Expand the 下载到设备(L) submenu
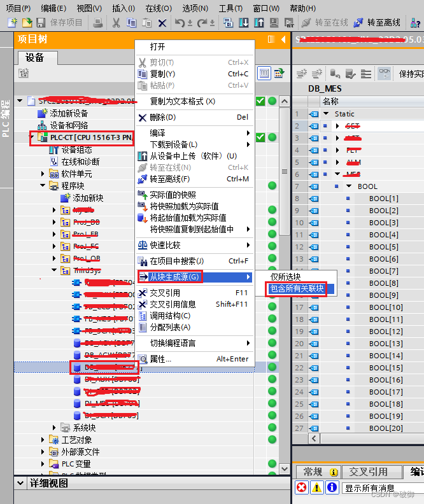Viewport: 424px width, 504px height. point(195,144)
